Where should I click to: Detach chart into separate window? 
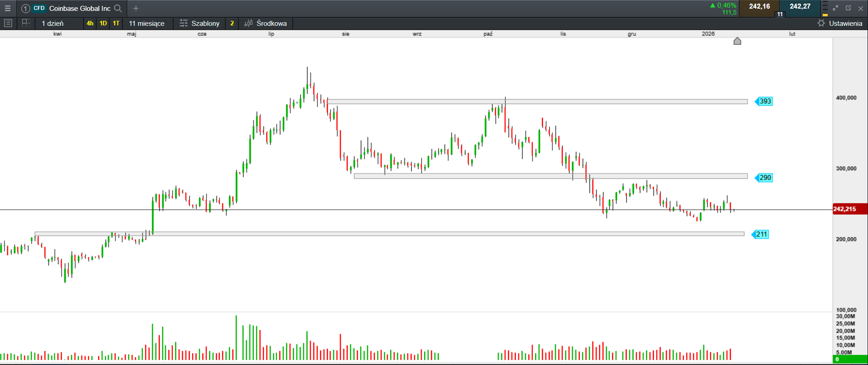[x=848, y=8]
